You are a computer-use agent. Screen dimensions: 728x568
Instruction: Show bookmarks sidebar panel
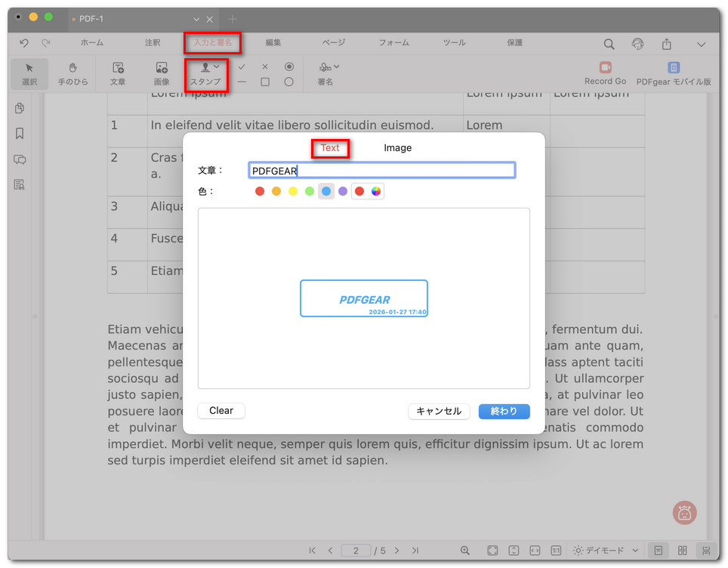20,134
